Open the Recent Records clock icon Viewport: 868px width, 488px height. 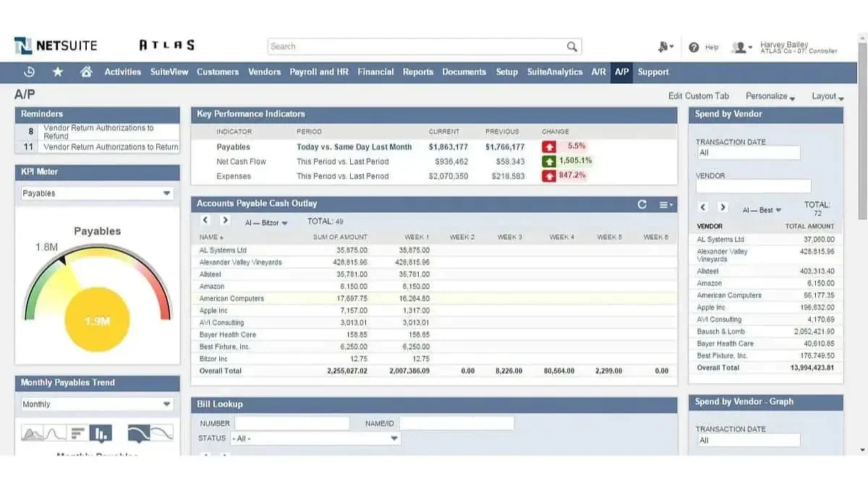point(30,72)
